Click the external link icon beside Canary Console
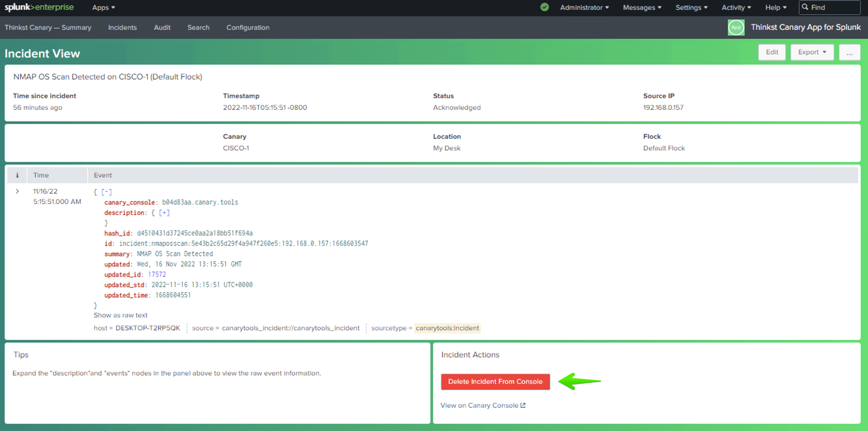Viewport: 868px width, 431px height. [523, 406]
